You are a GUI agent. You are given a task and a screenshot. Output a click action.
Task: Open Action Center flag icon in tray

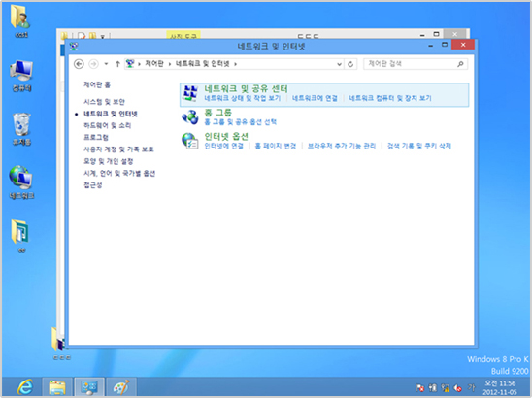[420, 387]
